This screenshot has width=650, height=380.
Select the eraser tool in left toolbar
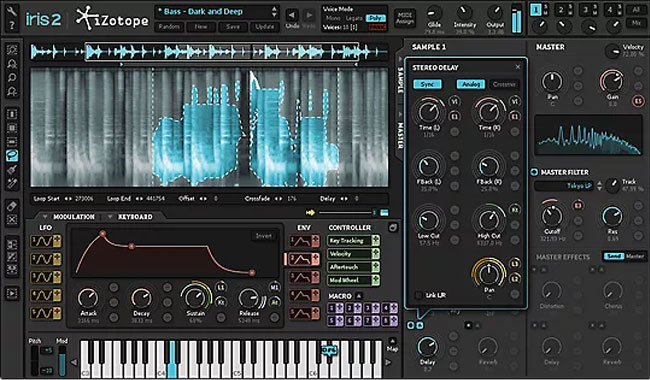[12, 206]
